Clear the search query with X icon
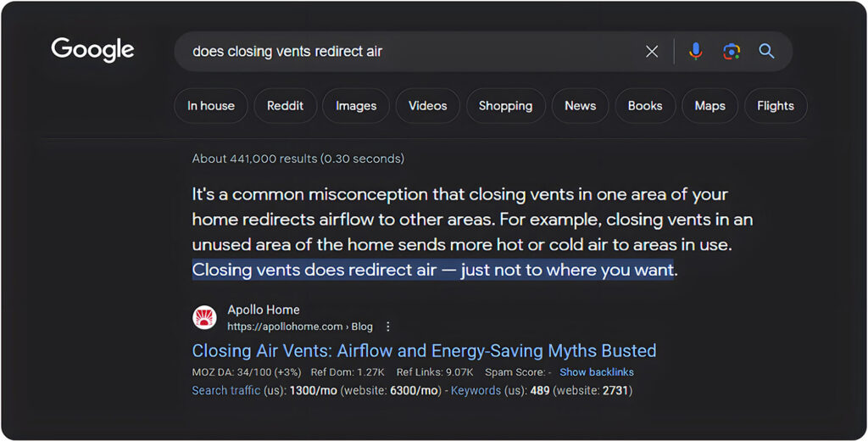The width and height of the screenshot is (868, 441). point(652,52)
